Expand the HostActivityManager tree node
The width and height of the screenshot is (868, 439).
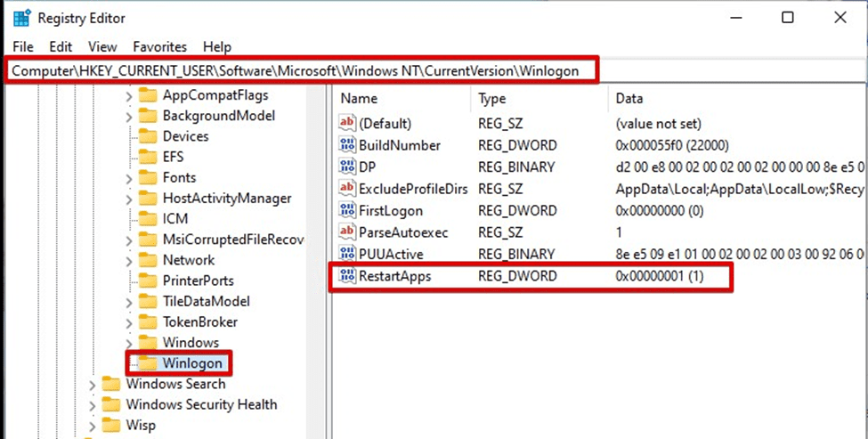coord(129,199)
